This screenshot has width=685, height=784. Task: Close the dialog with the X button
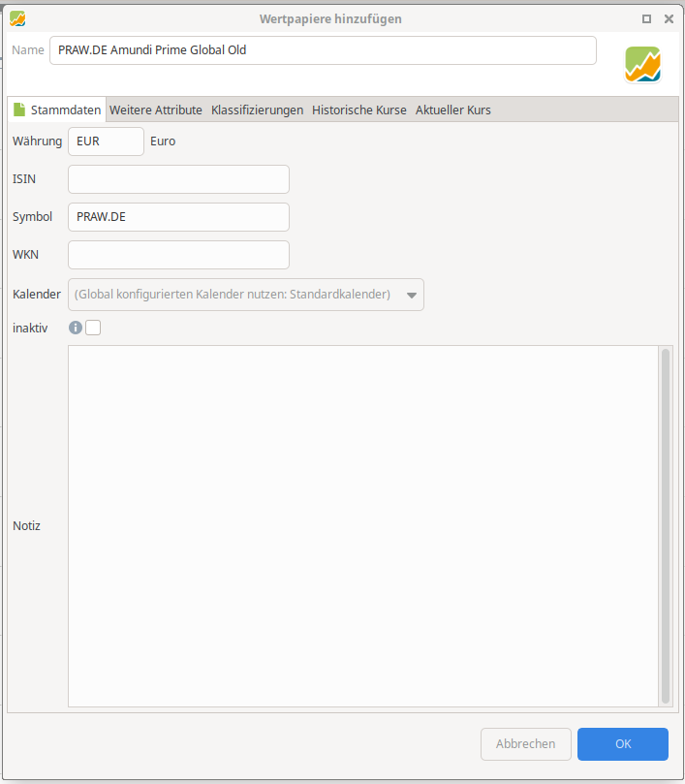click(x=669, y=18)
